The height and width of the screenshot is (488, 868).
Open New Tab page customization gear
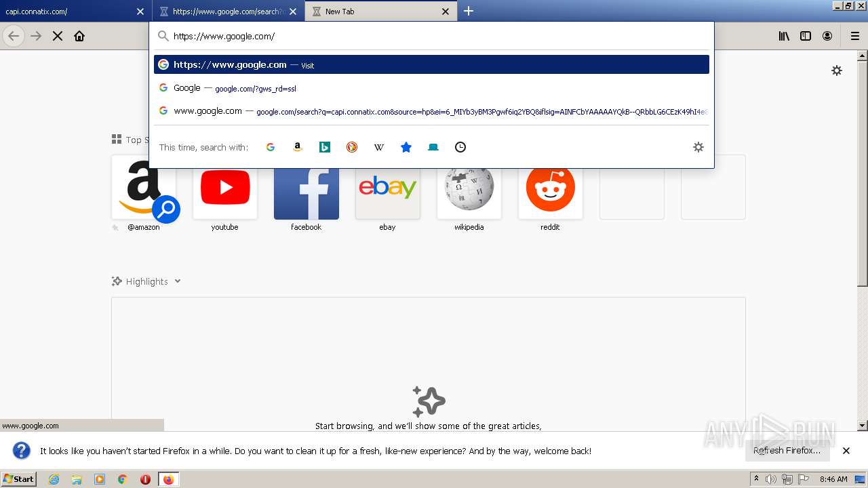(x=837, y=70)
